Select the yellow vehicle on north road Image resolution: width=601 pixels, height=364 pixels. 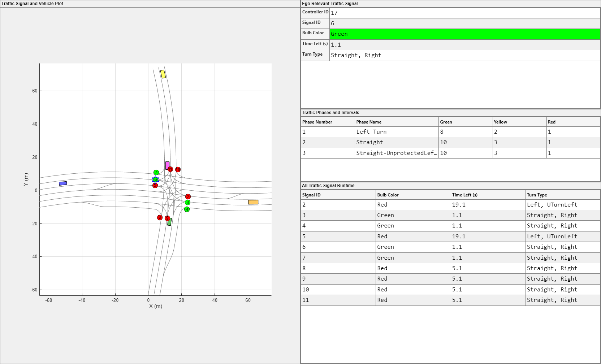[163, 74]
